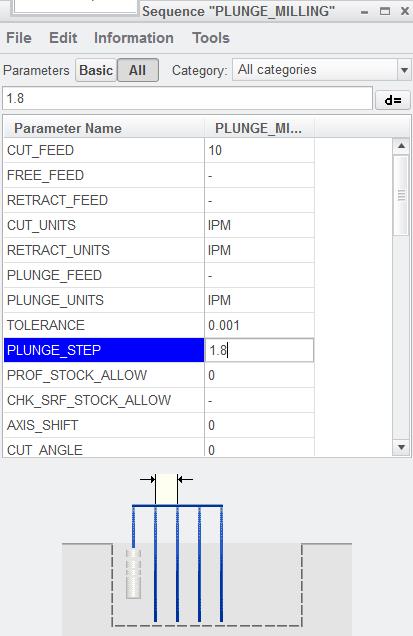The width and height of the screenshot is (413, 636).
Task: Click the Parameter Name column header
Action: pos(104,128)
